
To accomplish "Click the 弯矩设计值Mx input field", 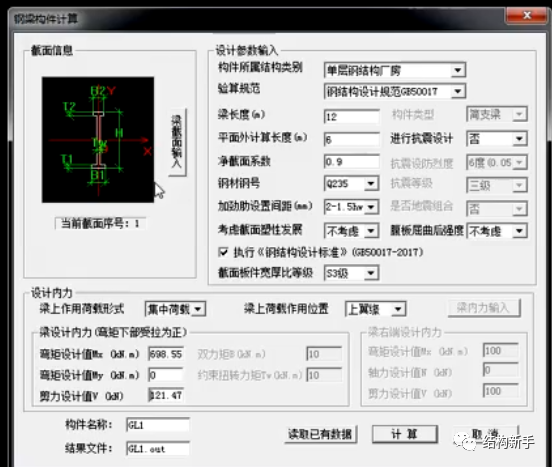I will [x=166, y=354].
